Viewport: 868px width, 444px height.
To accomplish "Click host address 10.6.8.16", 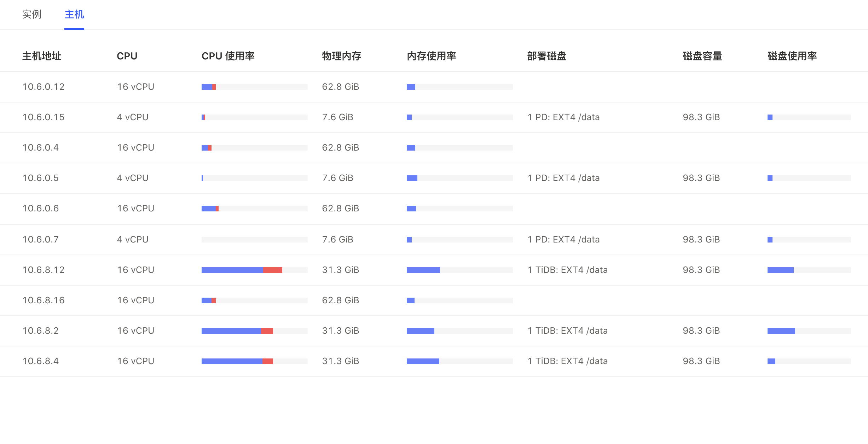I will (44, 300).
